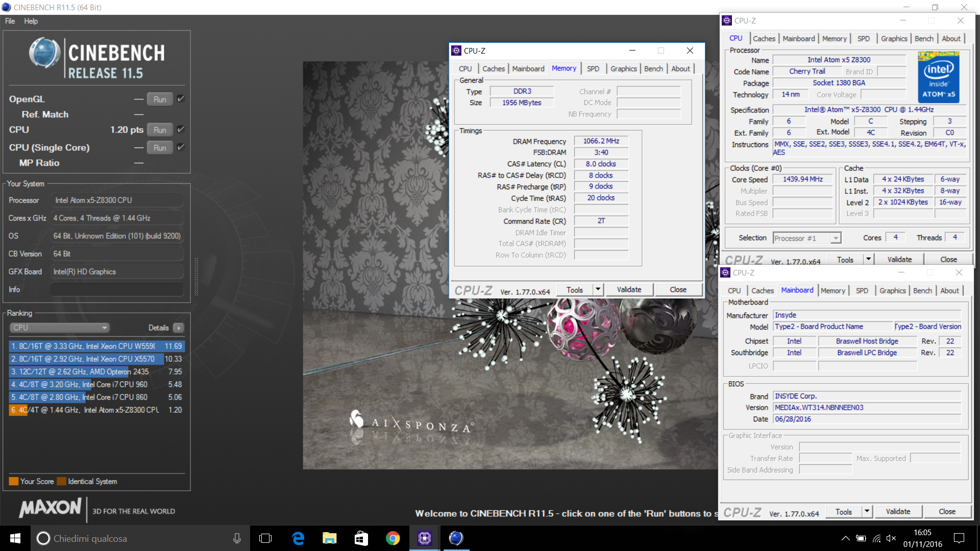The image size is (980, 551).
Task: Open Task View from the taskbar
Action: (265, 538)
